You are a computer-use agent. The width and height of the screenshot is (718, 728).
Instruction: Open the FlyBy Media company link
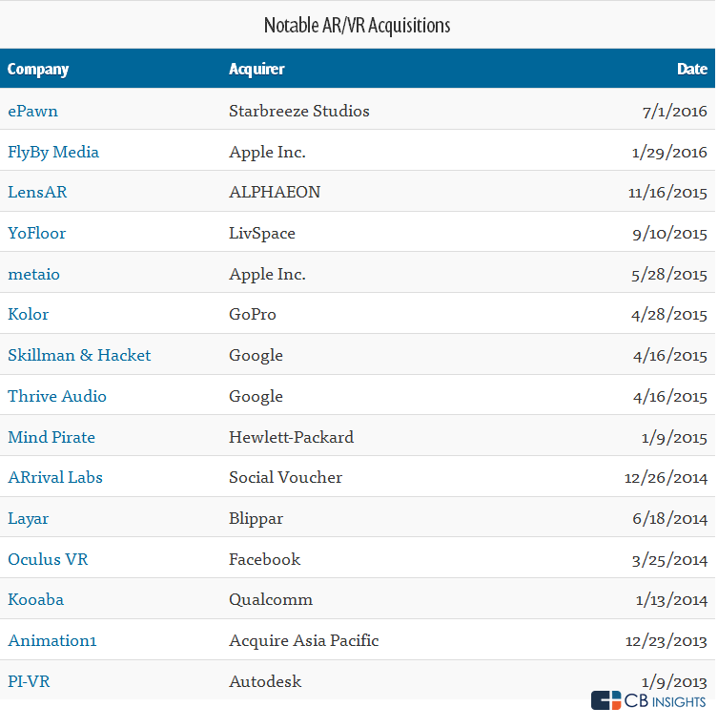coord(53,152)
